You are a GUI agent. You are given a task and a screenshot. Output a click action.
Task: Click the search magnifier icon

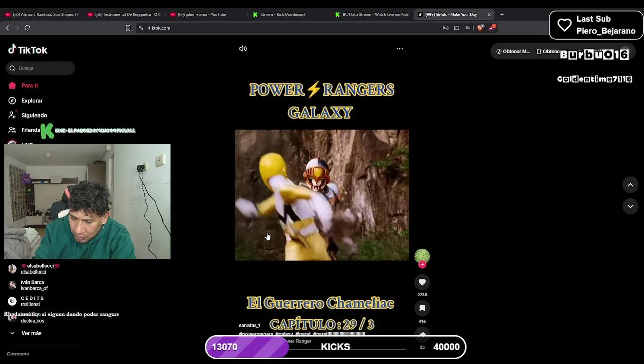point(12,68)
